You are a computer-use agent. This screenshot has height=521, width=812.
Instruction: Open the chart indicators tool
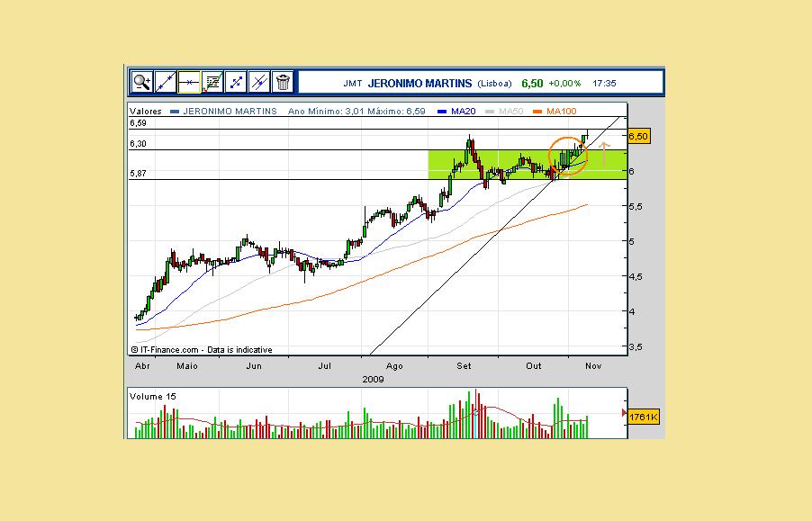point(212,82)
